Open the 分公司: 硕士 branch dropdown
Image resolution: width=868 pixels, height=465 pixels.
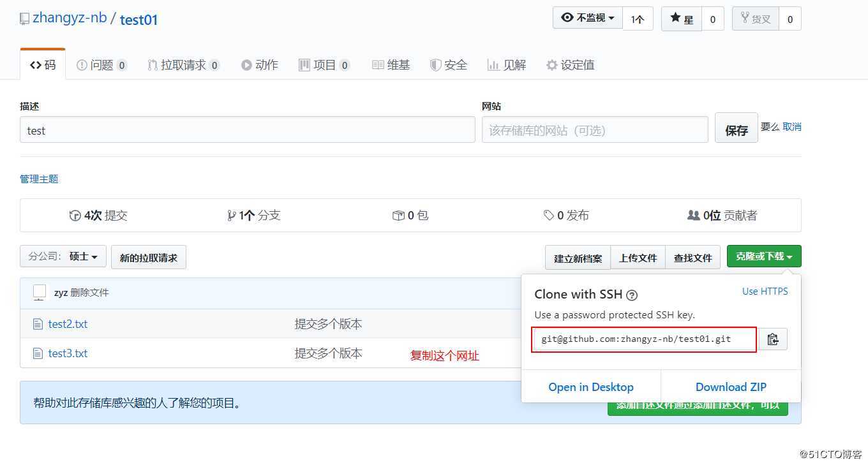pyautogui.click(x=63, y=256)
